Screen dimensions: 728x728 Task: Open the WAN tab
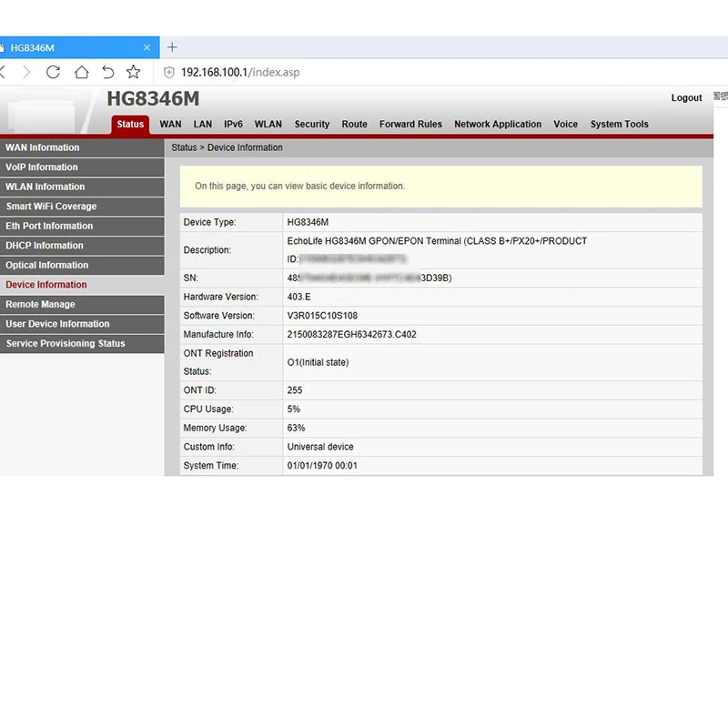coord(170,124)
